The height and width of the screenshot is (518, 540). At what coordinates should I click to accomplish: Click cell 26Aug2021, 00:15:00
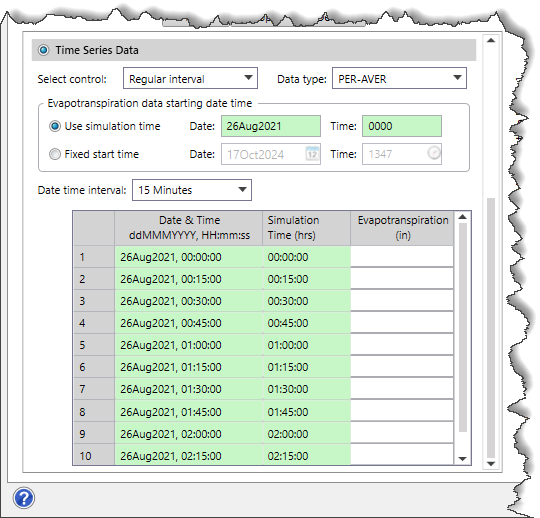pos(189,279)
